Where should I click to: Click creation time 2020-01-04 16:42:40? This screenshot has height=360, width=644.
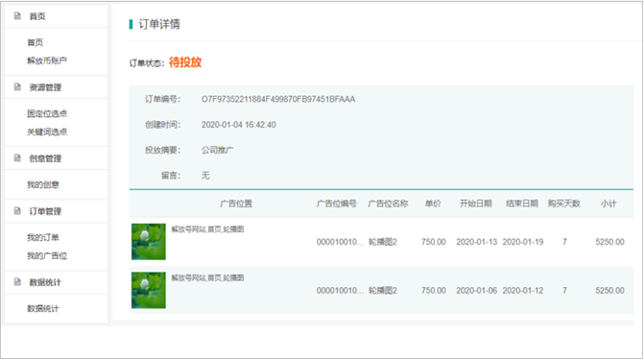(x=239, y=125)
